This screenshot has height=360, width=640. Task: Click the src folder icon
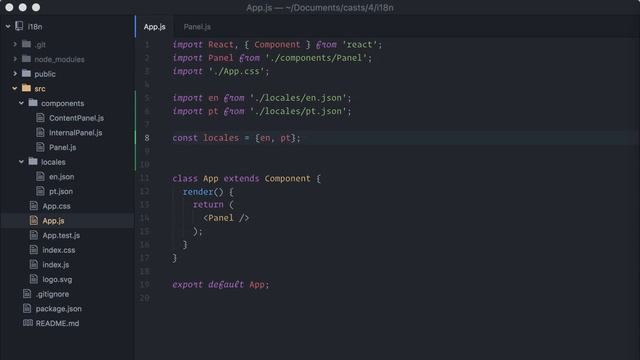[x=27, y=88]
